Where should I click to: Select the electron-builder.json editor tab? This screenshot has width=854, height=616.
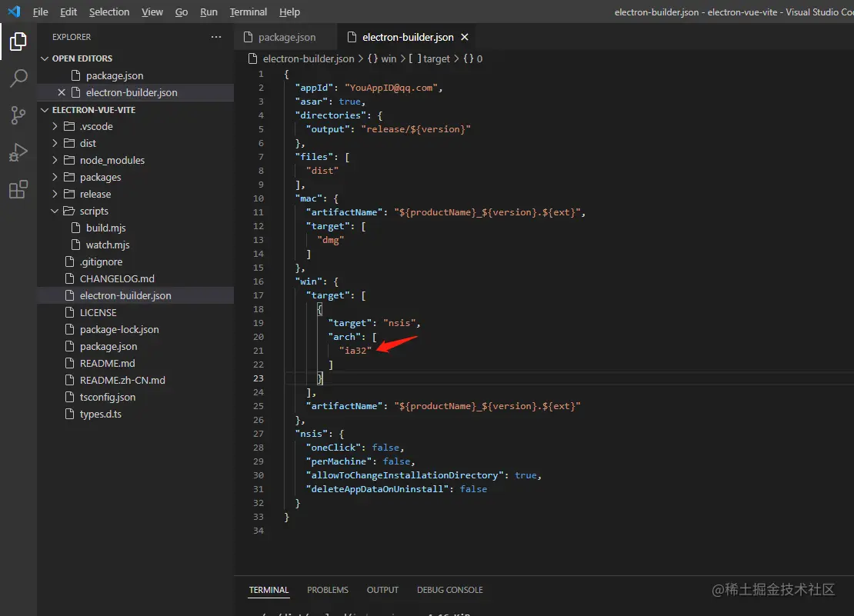point(408,37)
